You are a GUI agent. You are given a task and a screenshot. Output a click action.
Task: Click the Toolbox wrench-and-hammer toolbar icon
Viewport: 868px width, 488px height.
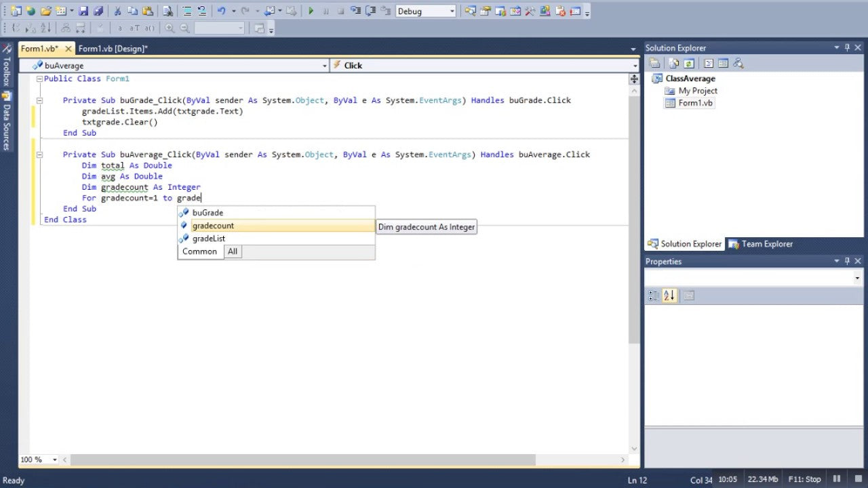(x=530, y=11)
